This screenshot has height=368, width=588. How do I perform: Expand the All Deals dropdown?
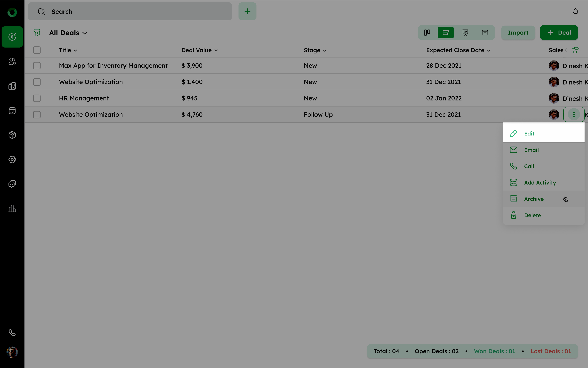[x=68, y=33]
